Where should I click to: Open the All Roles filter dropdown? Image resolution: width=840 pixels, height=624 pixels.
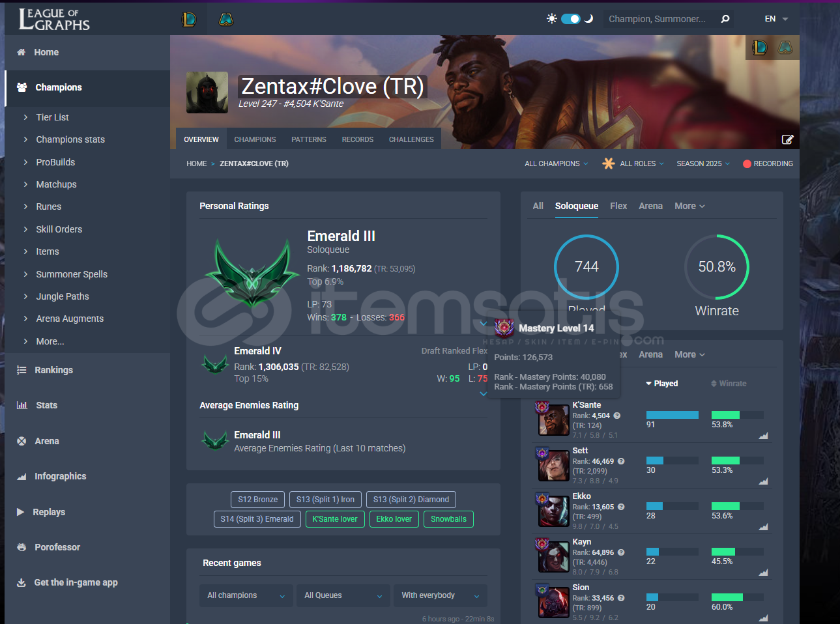click(x=642, y=163)
